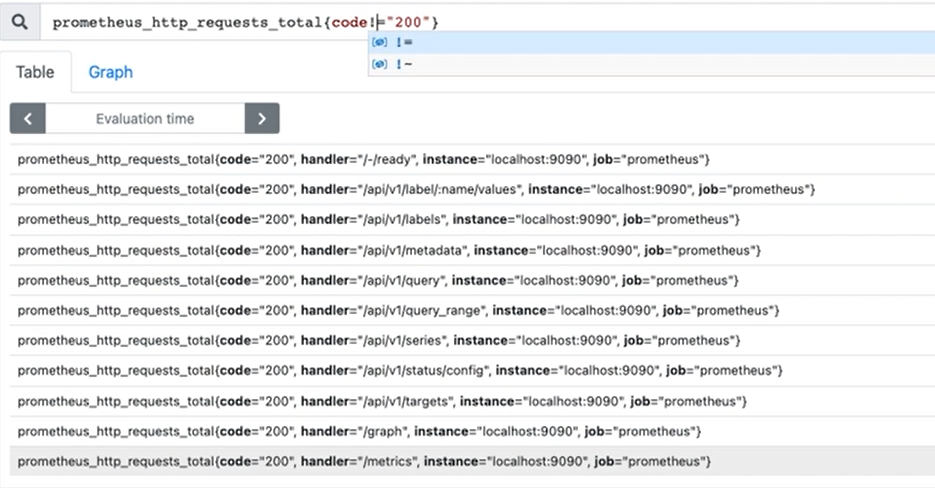Click the Evaluation time input field

coord(145,118)
